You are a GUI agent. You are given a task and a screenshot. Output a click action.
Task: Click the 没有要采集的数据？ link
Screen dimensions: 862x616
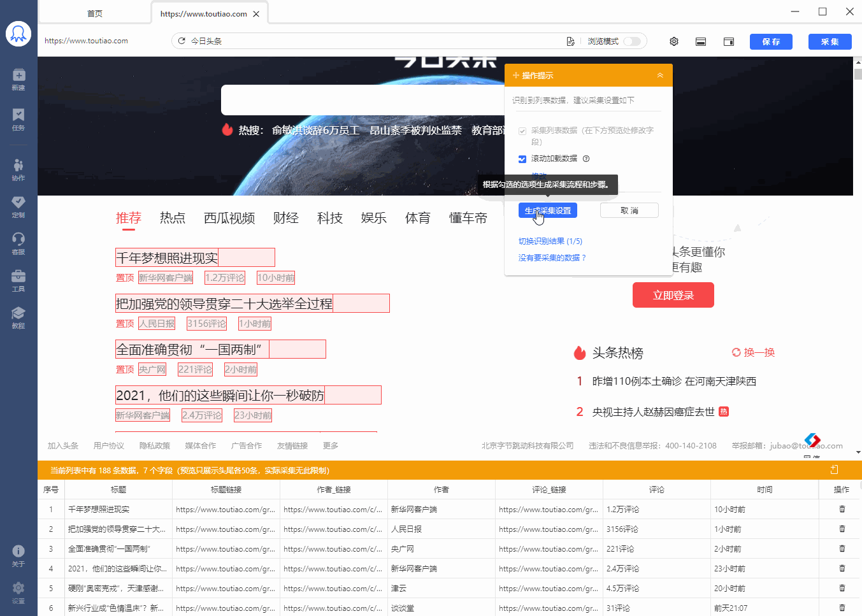[x=552, y=257]
